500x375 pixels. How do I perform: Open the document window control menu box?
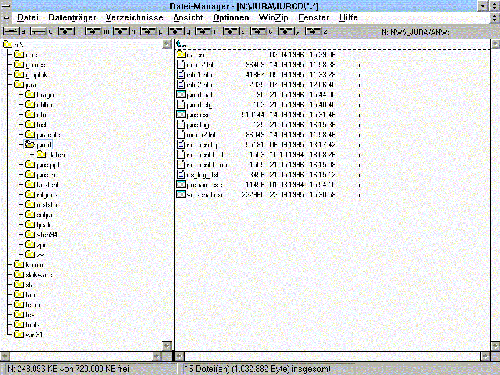6,17
